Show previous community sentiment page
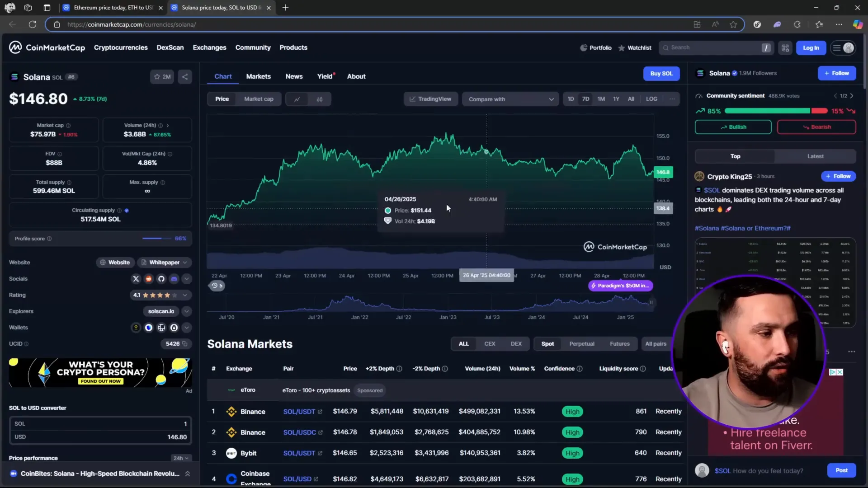This screenshot has height=488, width=868. (835, 96)
